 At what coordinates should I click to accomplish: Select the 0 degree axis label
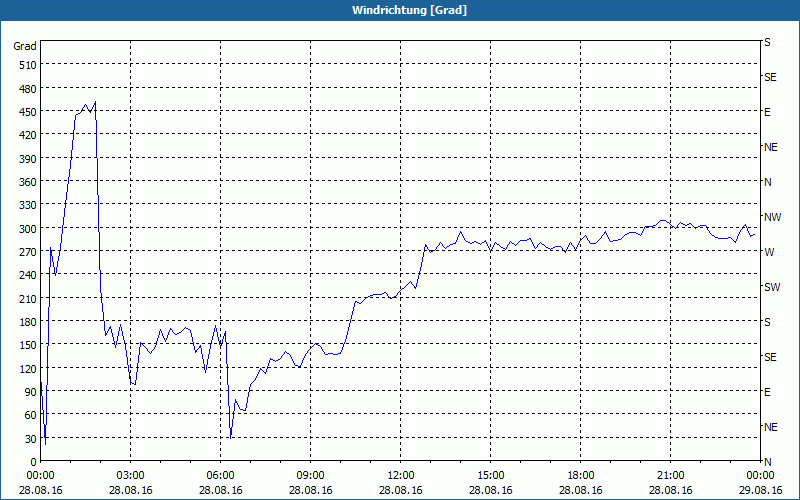(x=34, y=462)
